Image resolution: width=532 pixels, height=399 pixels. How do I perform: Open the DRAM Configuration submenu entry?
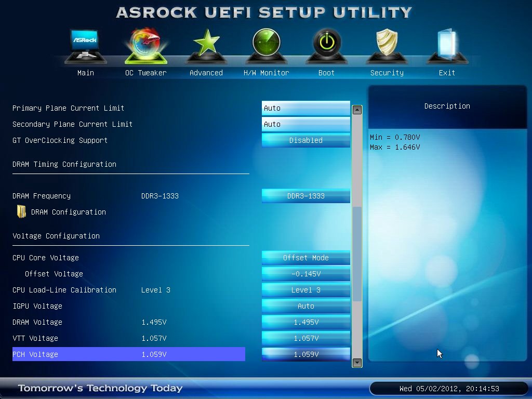coord(68,212)
